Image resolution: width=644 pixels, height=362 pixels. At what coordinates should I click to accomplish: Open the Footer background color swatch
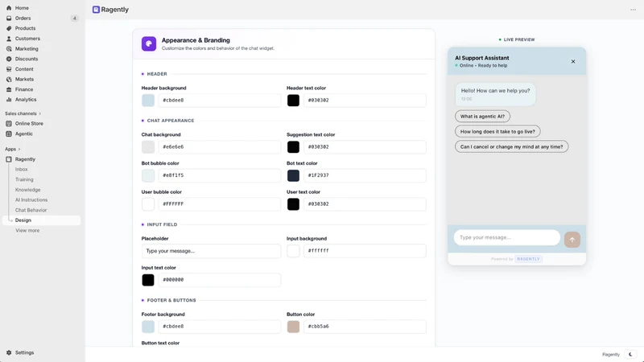tap(148, 327)
